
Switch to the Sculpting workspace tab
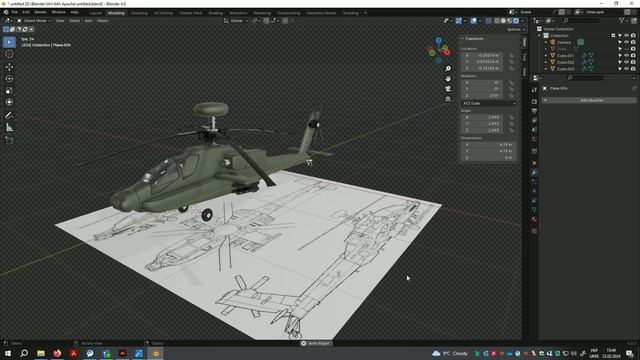click(139, 13)
